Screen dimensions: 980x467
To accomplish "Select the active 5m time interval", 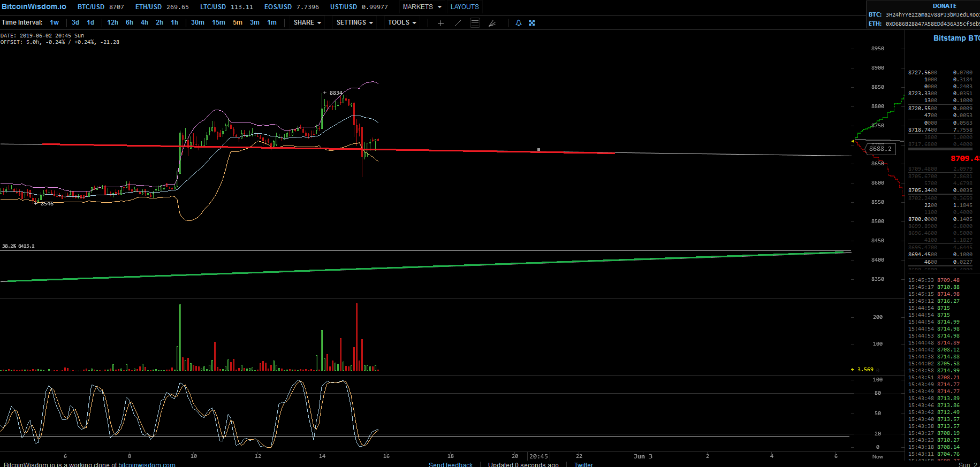I will pos(238,22).
